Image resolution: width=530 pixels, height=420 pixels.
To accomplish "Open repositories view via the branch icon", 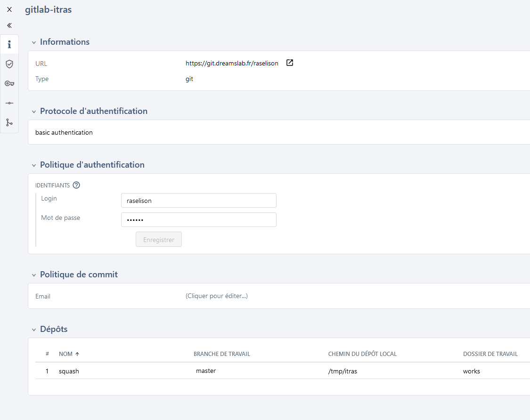I will coord(9,122).
